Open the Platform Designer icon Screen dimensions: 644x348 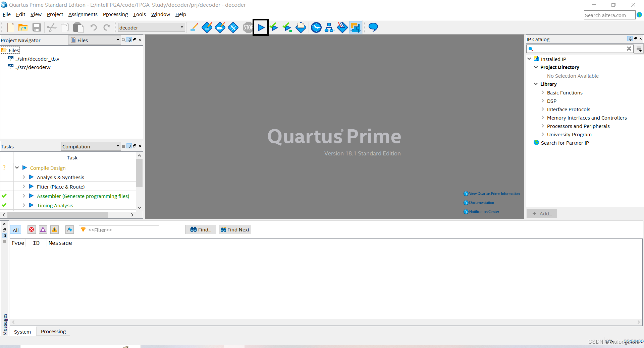click(x=356, y=27)
